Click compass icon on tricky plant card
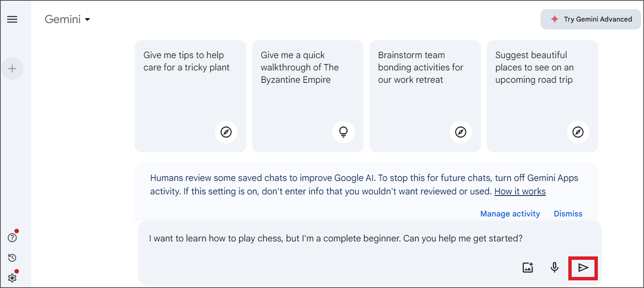The width and height of the screenshot is (644, 288). pyautogui.click(x=226, y=132)
